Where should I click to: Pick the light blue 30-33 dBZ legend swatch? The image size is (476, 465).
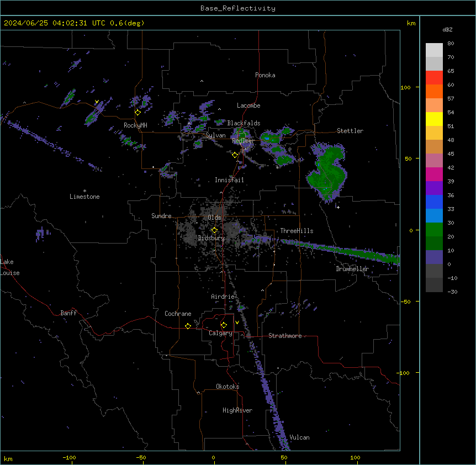pyautogui.click(x=434, y=216)
